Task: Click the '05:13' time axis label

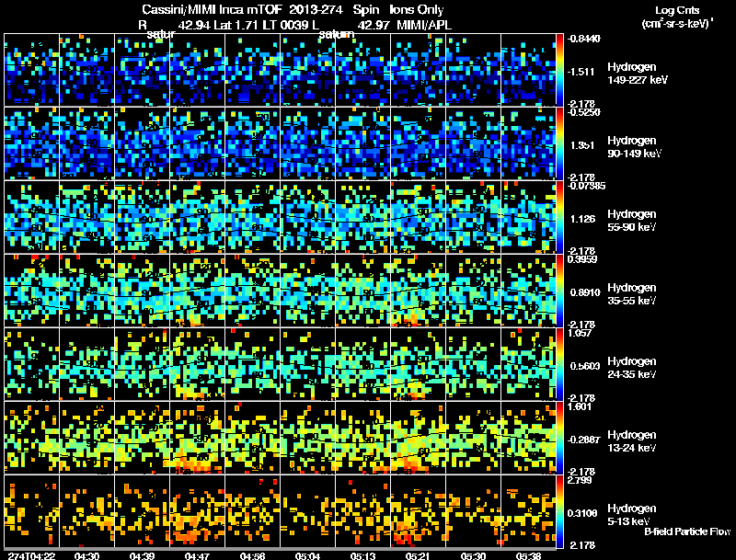Action: tap(362, 555)
